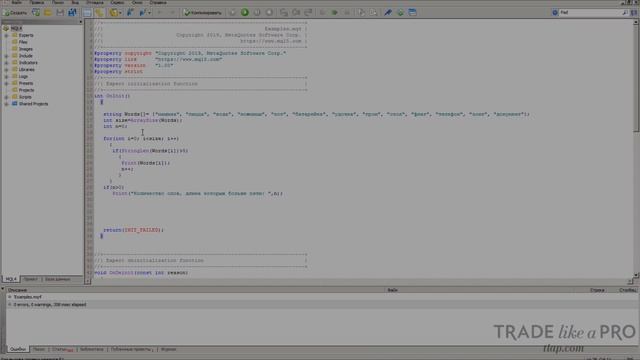Open dropdown arrow just left of Undo
640x360 pixels.
(x=149, y=13)
